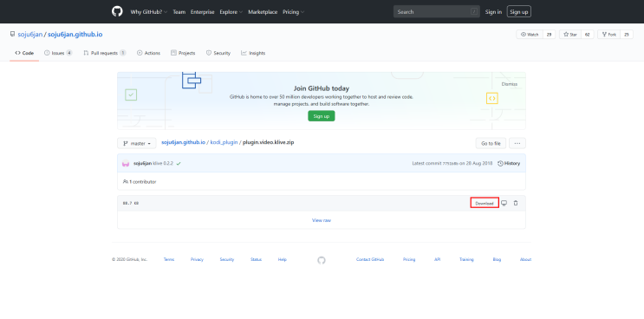644x319 pixels.
Task: Open soju6jan.github.io repository title link
Action: pos(75,35)
